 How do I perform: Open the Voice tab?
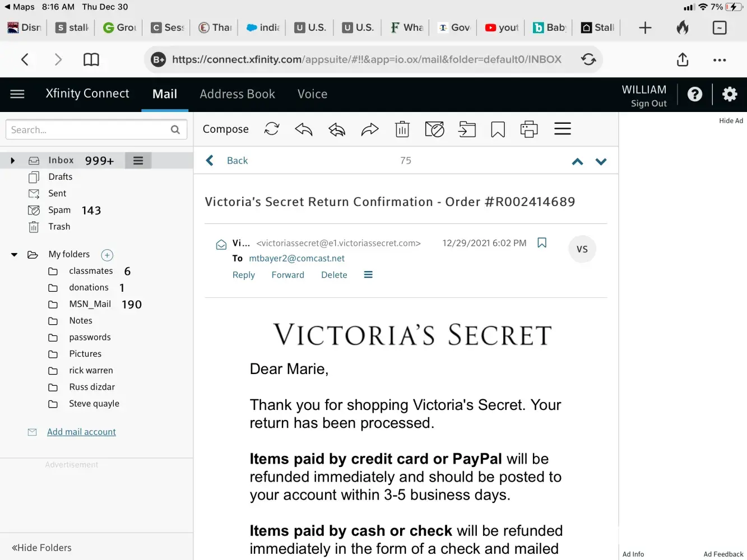coord(312,94)
